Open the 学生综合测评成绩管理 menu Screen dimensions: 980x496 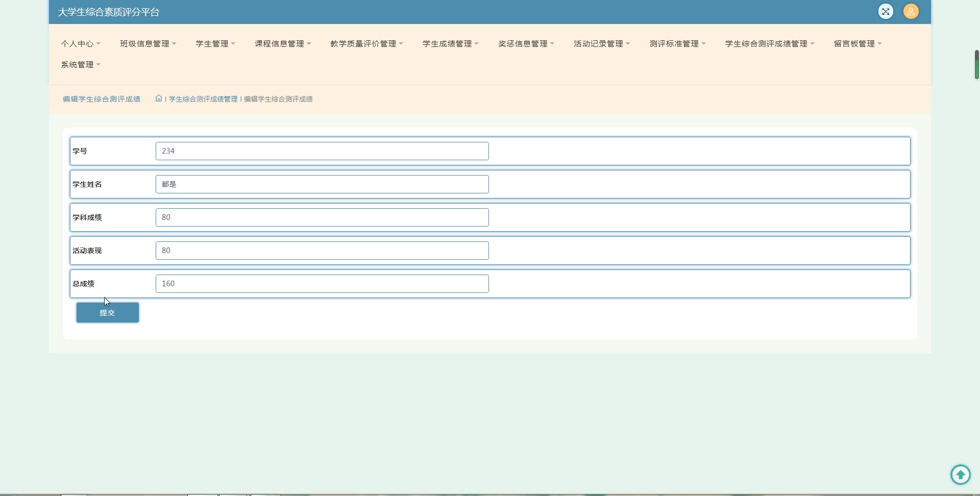coord(770,44)
